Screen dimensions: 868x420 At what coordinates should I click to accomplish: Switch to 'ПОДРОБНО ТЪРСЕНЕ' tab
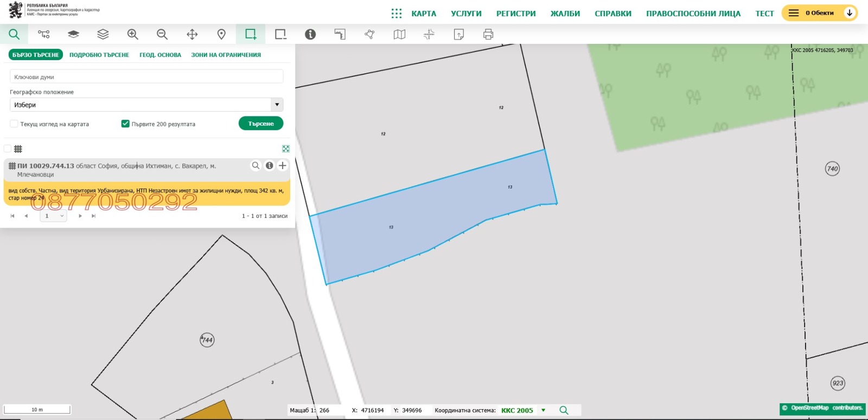[99, 55]
